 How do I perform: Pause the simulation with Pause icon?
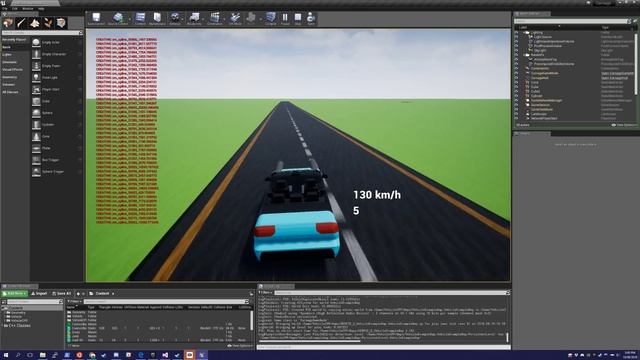[285, 17]
